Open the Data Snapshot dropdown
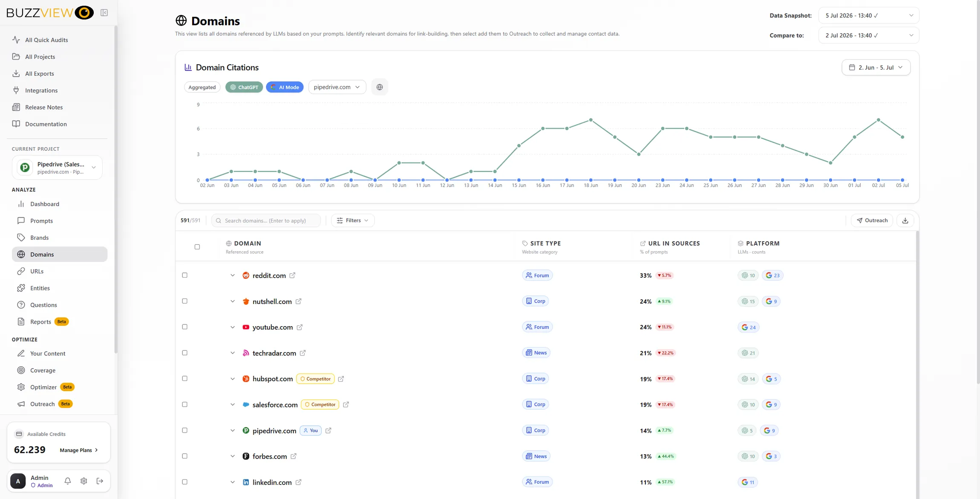 [869, 15]
